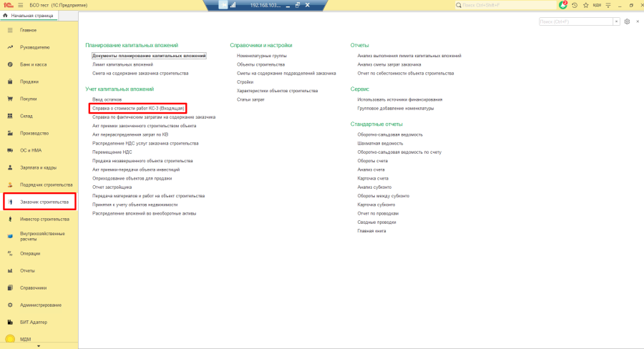Open favorites star icon
Image resolution: width=644 pixels, height=349 pixels.
tap(585, 5)
